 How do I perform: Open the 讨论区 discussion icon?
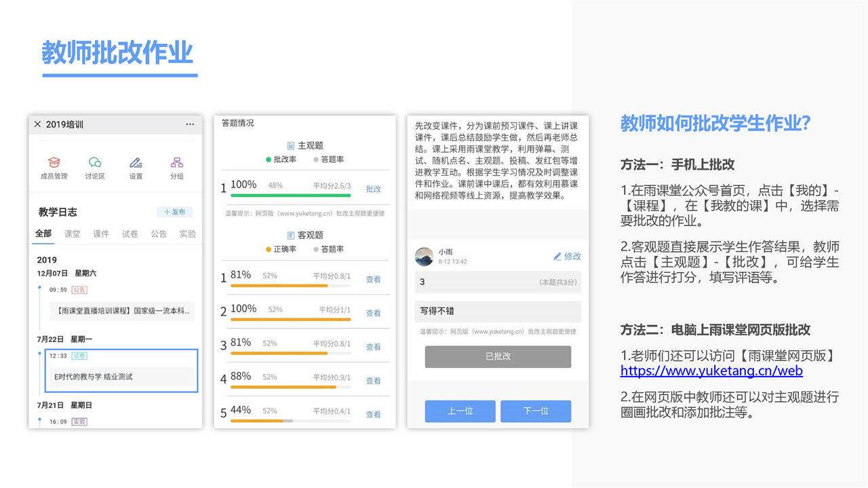tap(95, 168)
